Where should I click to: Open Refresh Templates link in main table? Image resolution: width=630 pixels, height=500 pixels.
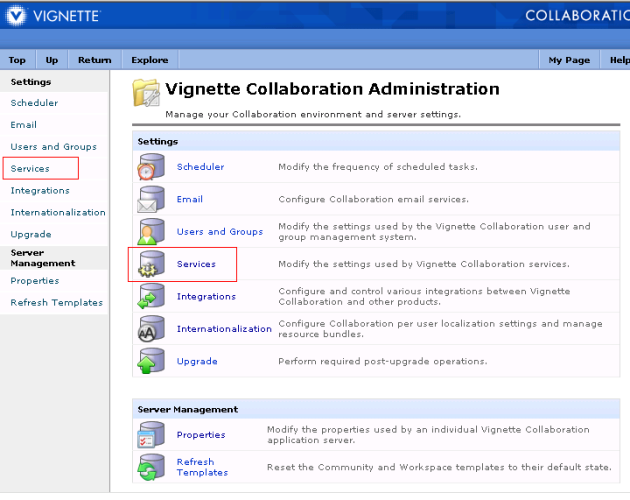(202, 467)
